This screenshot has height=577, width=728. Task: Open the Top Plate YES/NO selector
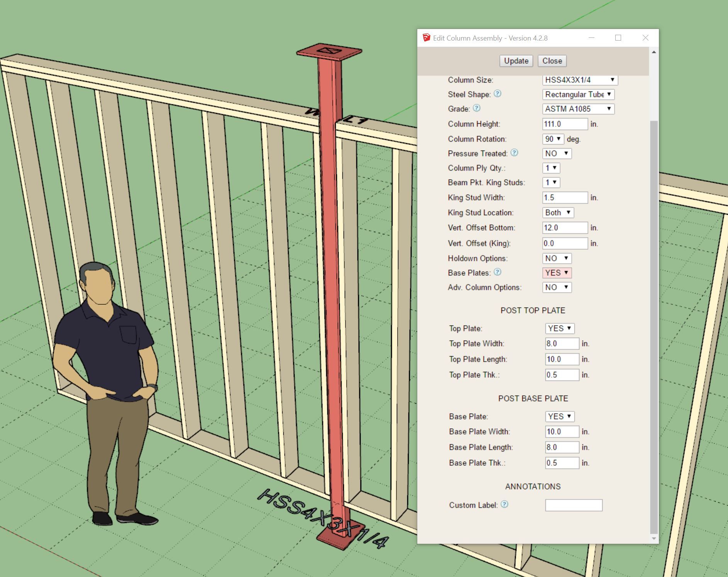coord(559,329)
